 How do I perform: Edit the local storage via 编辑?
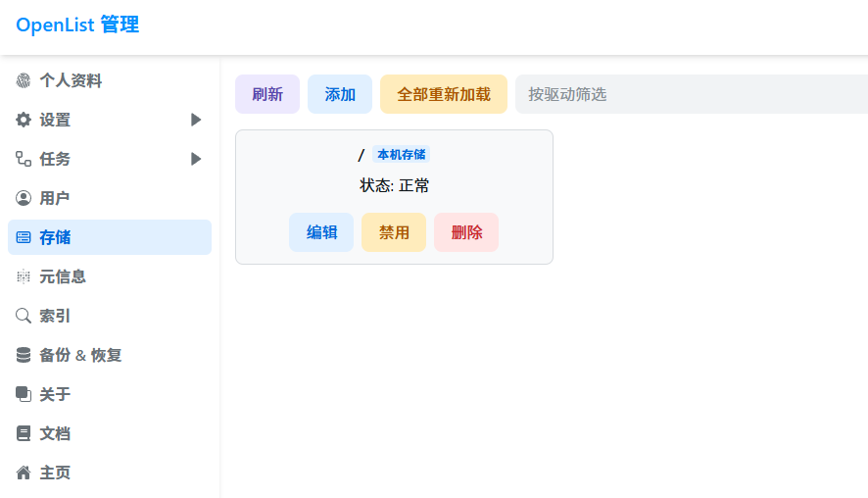click(321, 232)
